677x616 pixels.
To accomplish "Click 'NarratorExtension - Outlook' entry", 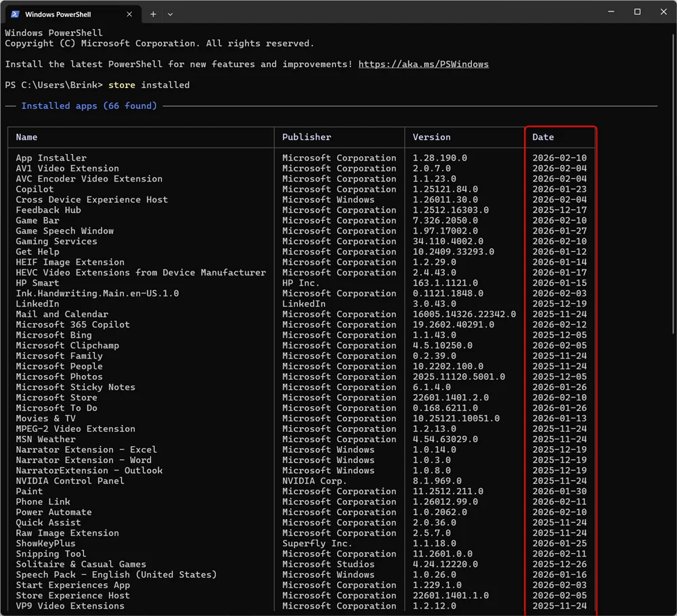I will [x=89, y=470].
